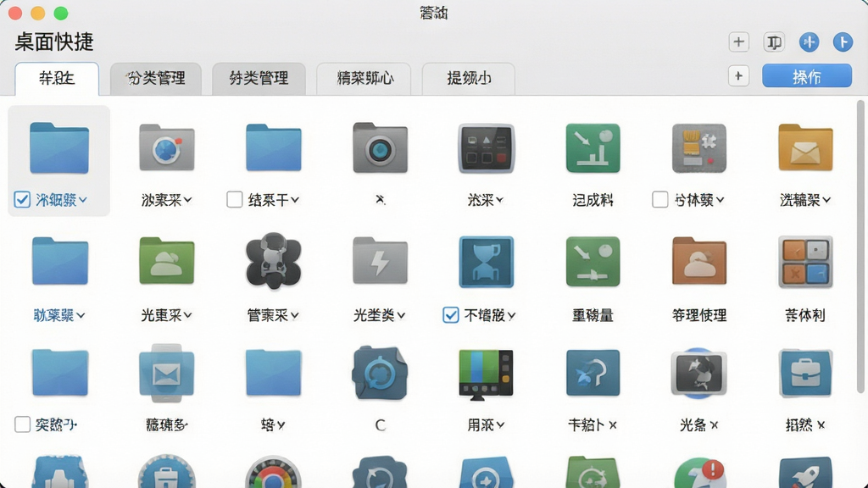
Task: Click the trash bin gear icon in bottom row
Action: (x=167, y=472)
